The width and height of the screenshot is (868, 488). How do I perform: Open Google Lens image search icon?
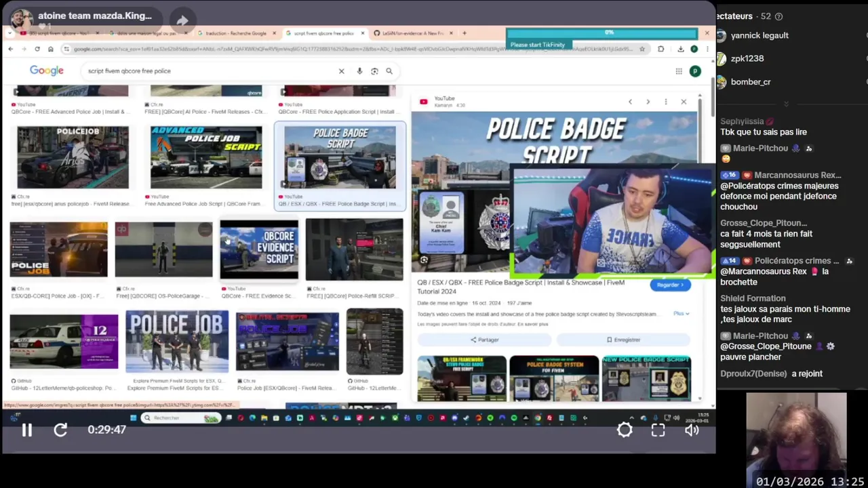click(374, 71)
